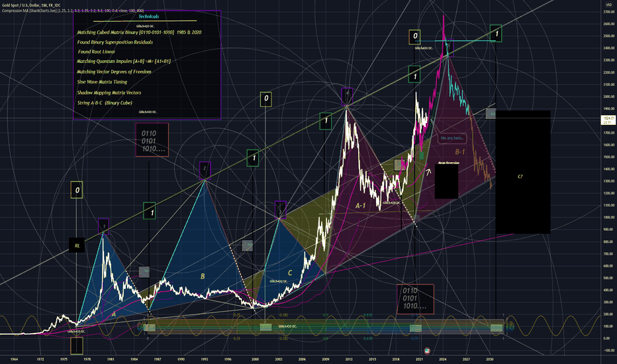617x364 pixels.
Task: Click the 2700.00 price axis label
Action: tap(609, 12)
